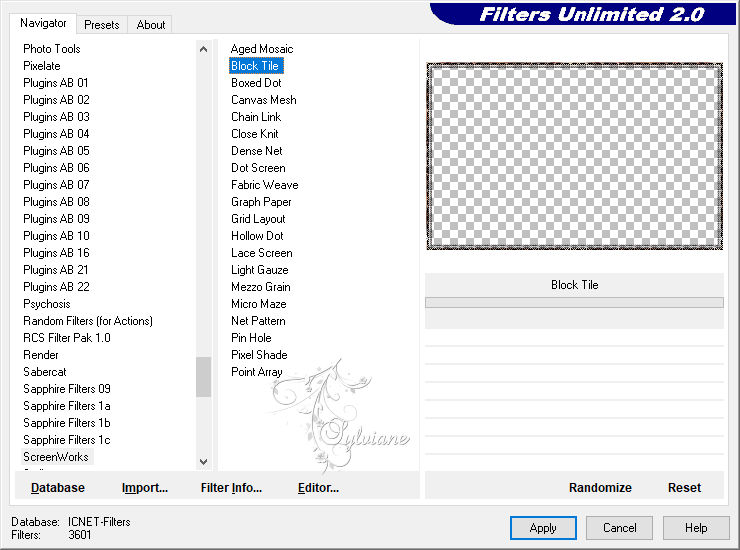The width and height of the screenshot is (740, 550).
Task: Select Plugins AB 08 category
Action: tap(56, 202)
